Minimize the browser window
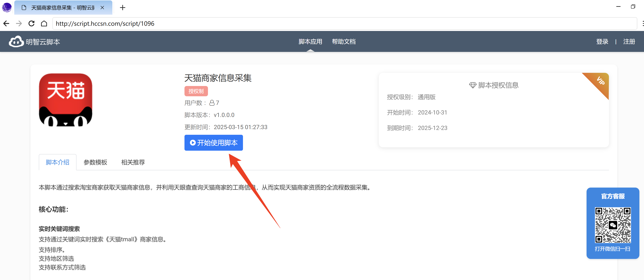 coord(618,7)
